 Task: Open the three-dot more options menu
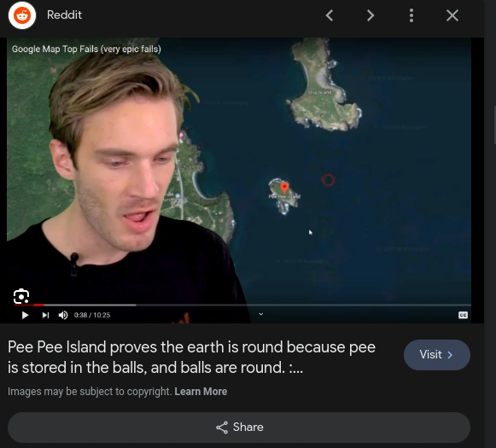click(411, 15)
